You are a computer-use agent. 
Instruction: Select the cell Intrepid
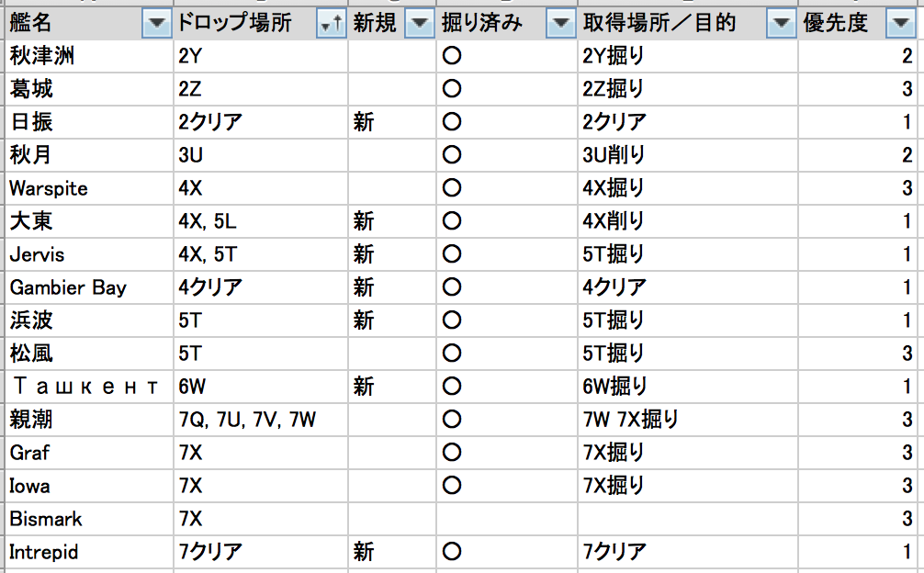(x=89, y=552)
